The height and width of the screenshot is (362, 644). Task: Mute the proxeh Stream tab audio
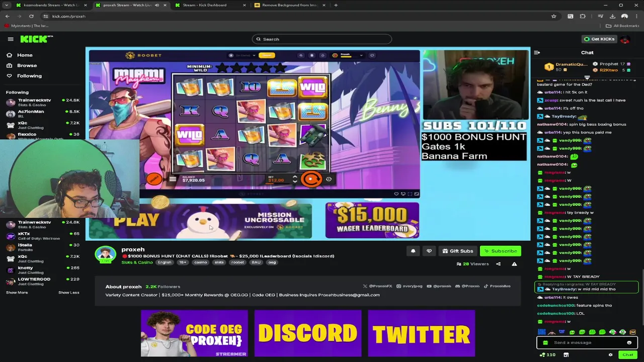[157, 5]
